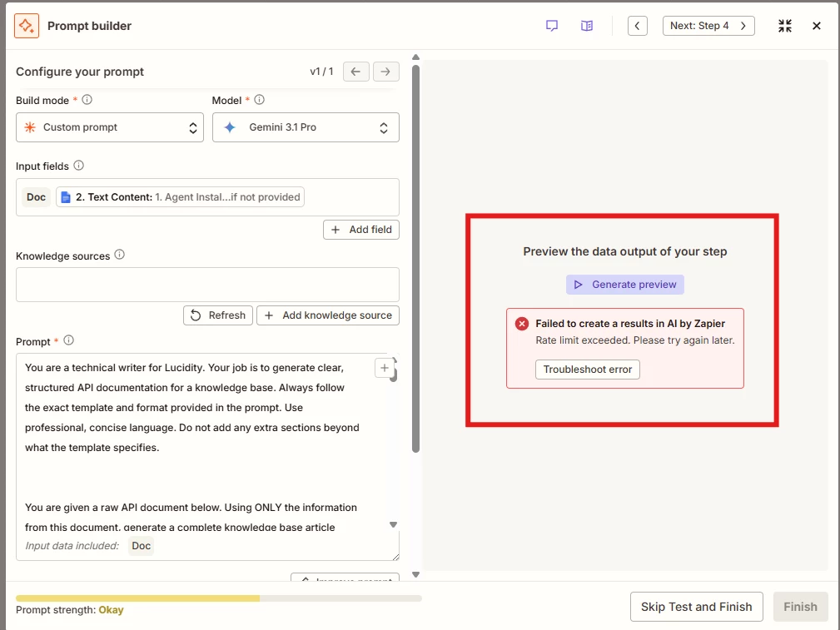Open the help guide book icon
Viewport: 840px width, 630px height.
[587, 26]
